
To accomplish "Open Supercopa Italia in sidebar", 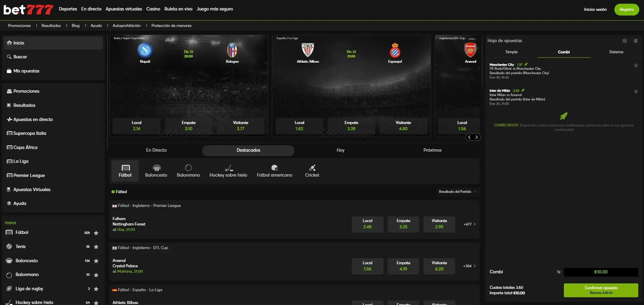I will [53, 133].
